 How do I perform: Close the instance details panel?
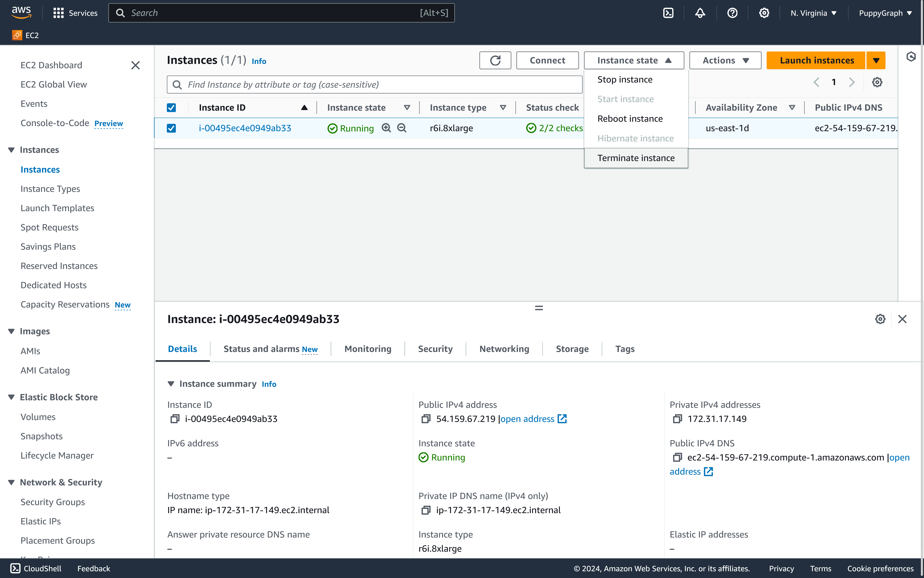click(902, 319)
